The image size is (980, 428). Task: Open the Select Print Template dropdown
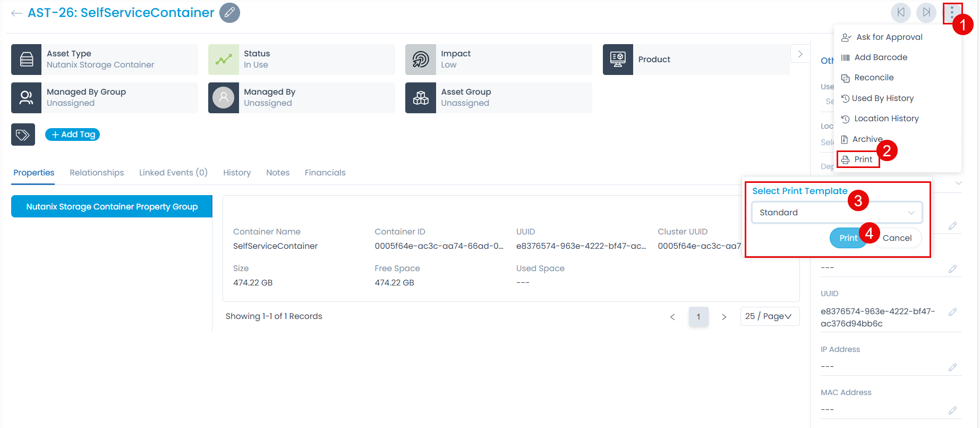[x=837, y=213]
